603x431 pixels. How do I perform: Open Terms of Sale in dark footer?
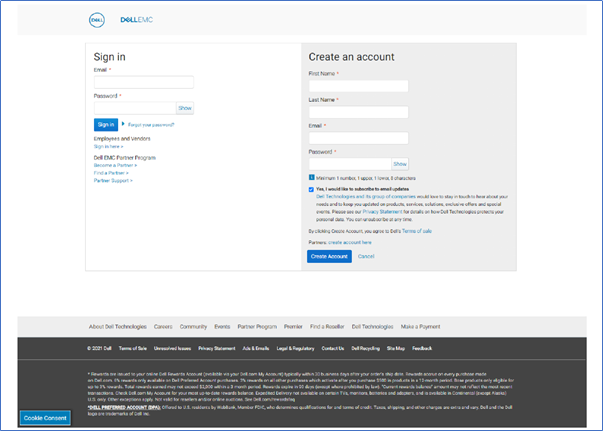coord(133,348)
